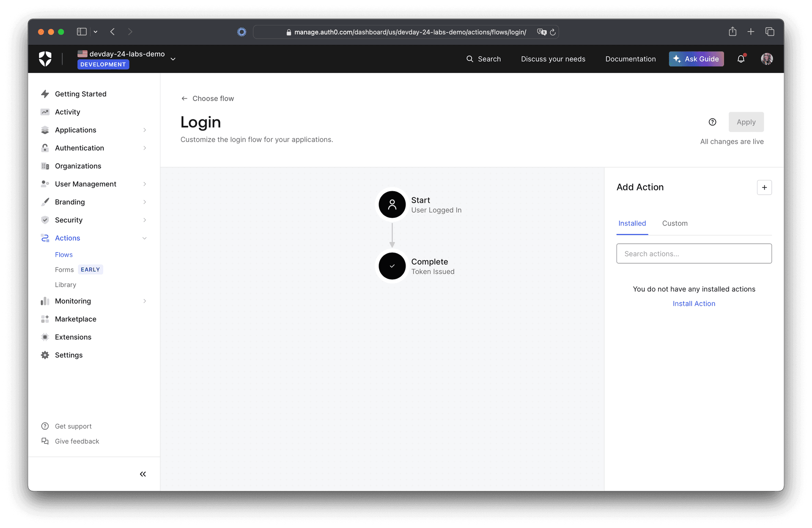
Task: Click the Search actions input field
Action: pyautogui.click(x=694, y=253)
